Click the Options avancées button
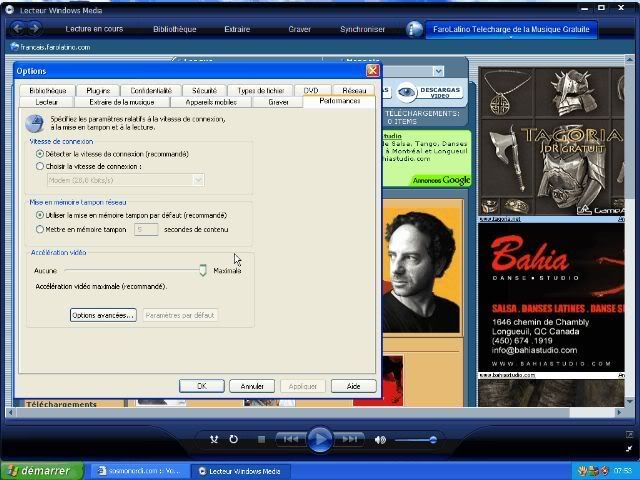 (103, 315)
